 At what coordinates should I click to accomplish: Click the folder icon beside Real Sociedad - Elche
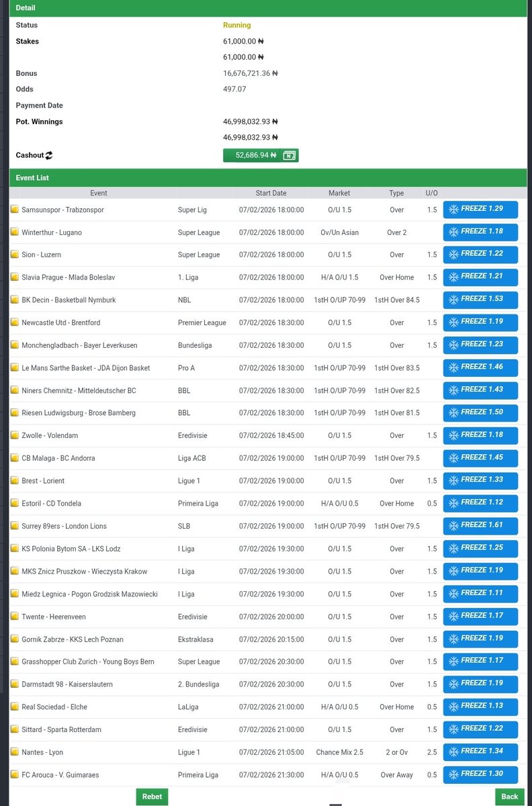(15, 707)
